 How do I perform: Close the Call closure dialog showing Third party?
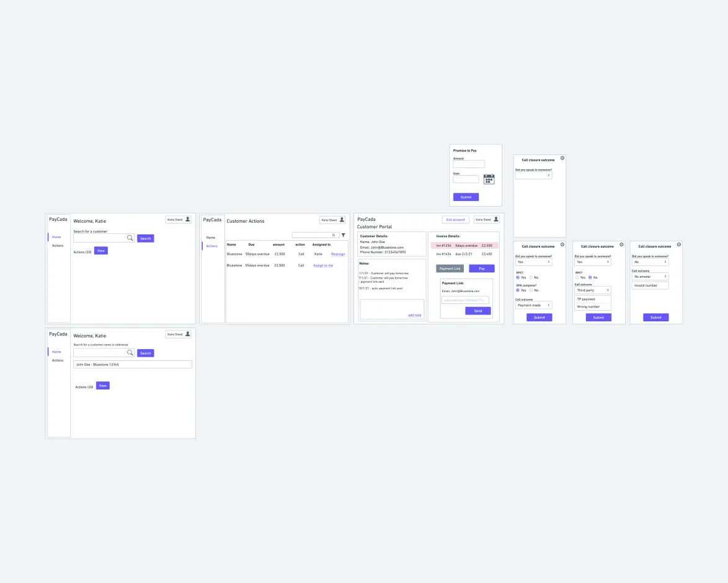click(622, 244)
